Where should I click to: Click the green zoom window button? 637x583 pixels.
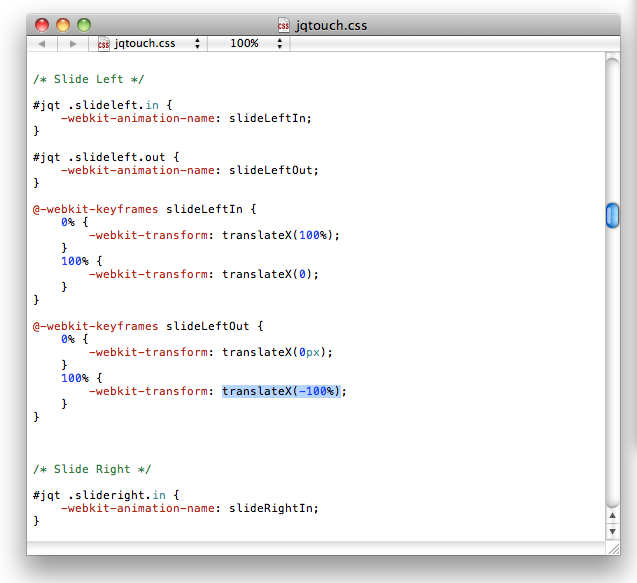pos(84,25)
